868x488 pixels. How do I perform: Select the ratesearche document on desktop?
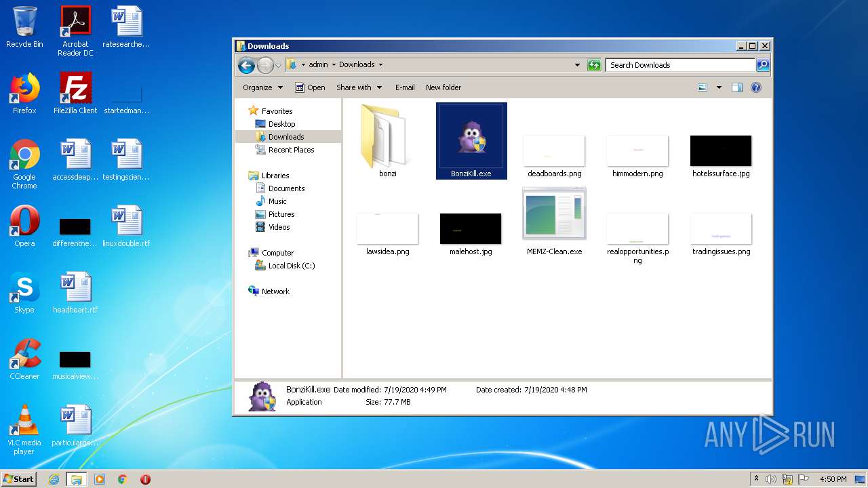[126, 27]
